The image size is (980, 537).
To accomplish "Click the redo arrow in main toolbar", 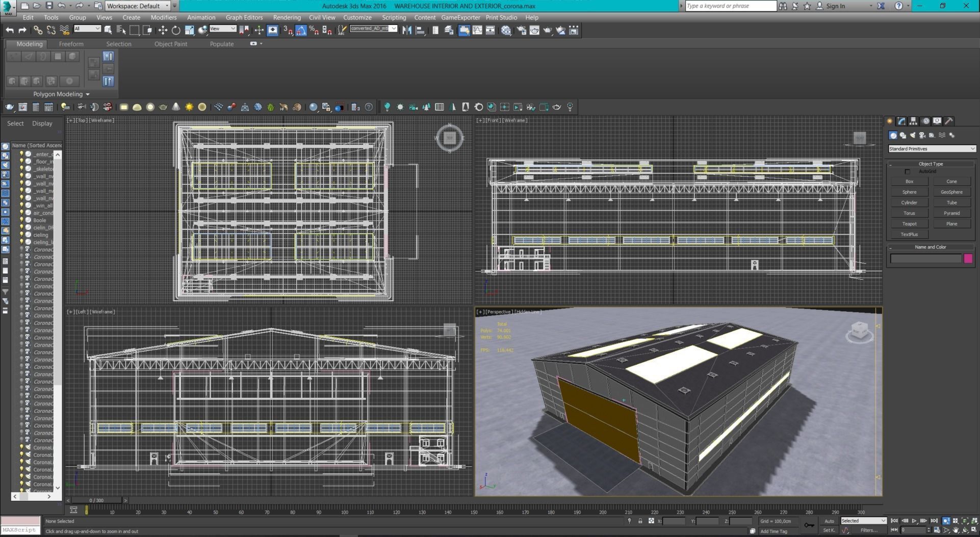I will click(22, 31).
